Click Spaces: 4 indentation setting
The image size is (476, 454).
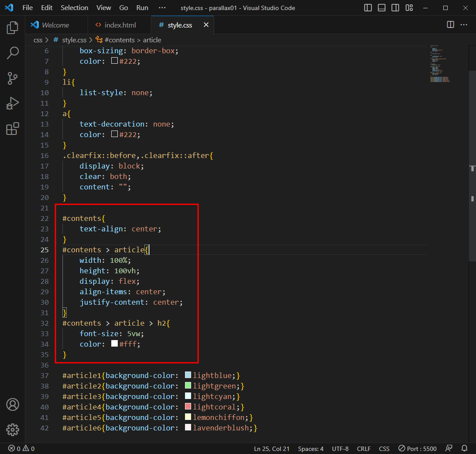pos(311,448)
